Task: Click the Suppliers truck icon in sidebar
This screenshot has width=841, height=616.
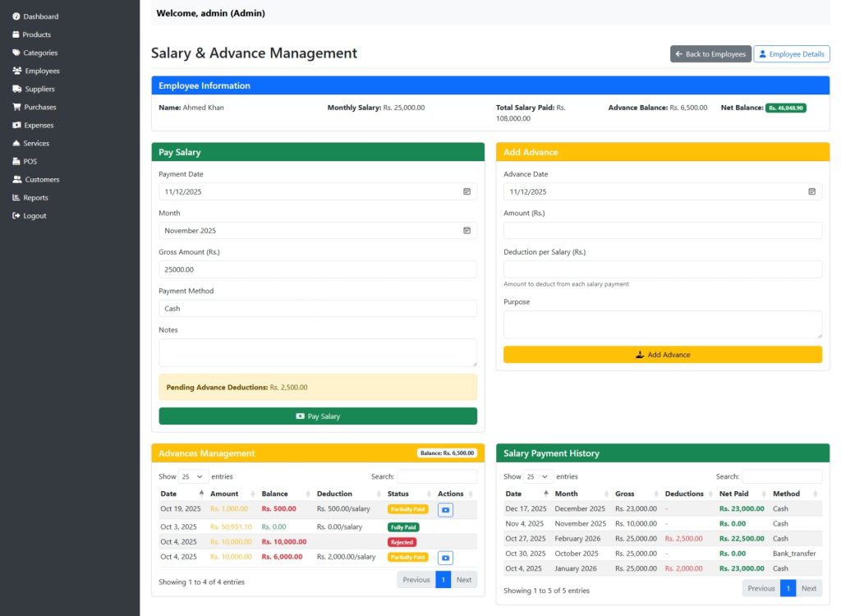Action: click(16, 89)
